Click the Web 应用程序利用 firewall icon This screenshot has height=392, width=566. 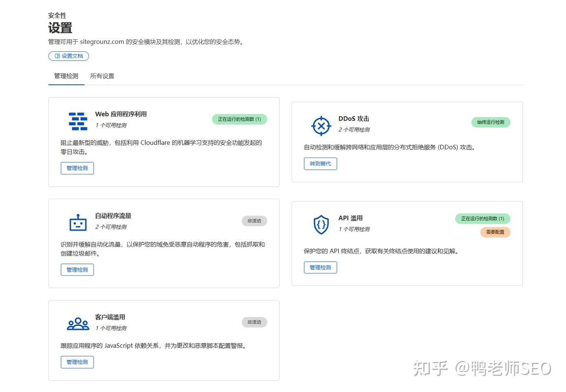point(78,121)
